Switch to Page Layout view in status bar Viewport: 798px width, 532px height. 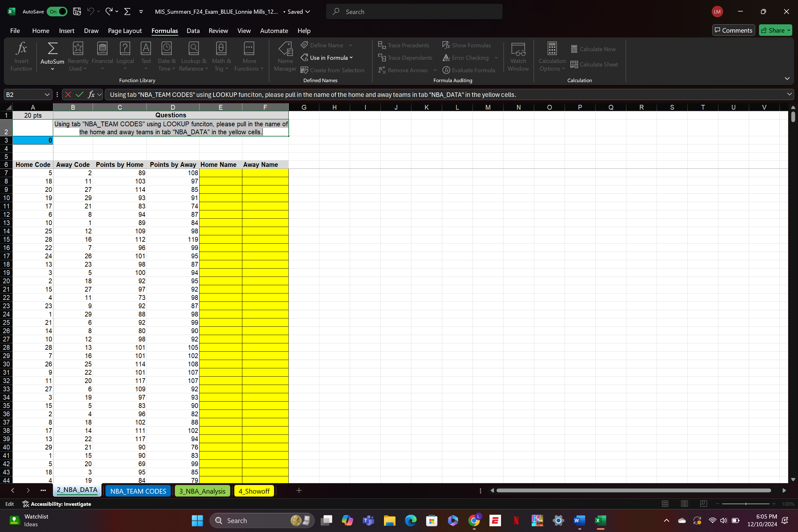(x=684, y=504)
